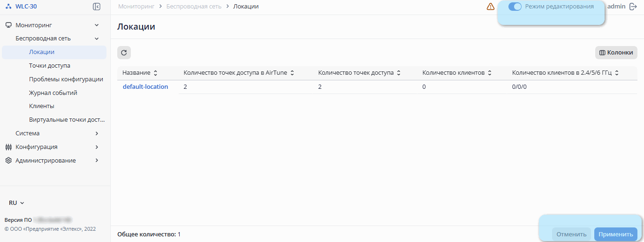The height and width of the screenshot is (242, 644).
Task: Select Локации in sidebar
Action: [54, 52]
